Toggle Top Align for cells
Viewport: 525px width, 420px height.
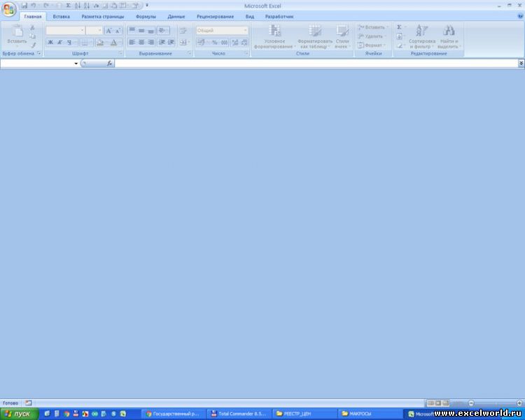coord(132,31)
